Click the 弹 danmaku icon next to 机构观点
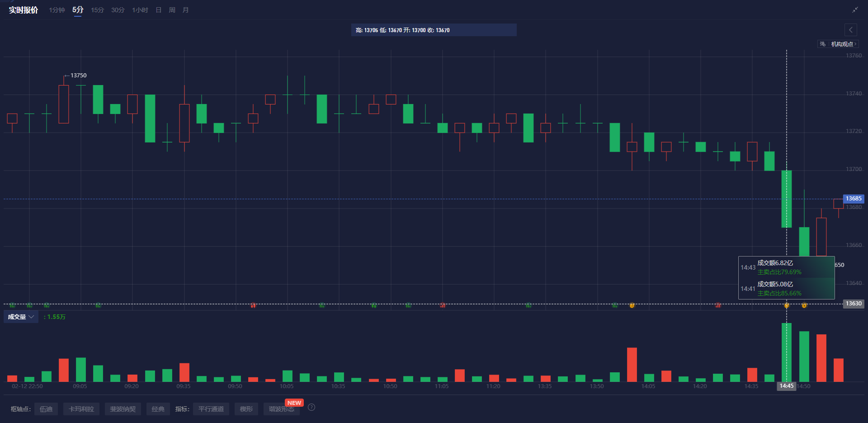The width and height of the screenshot is (868, 423). (821, 43)
